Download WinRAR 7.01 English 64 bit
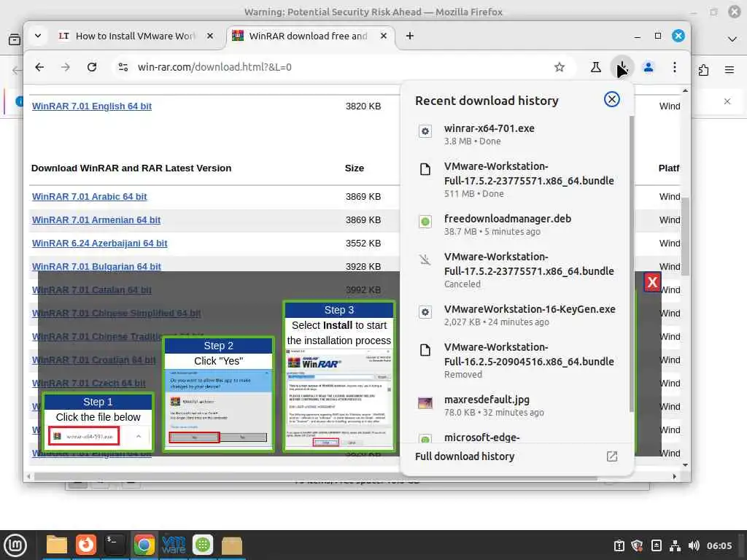Screen dimensions: 747x560 click(x=91, y=106)
